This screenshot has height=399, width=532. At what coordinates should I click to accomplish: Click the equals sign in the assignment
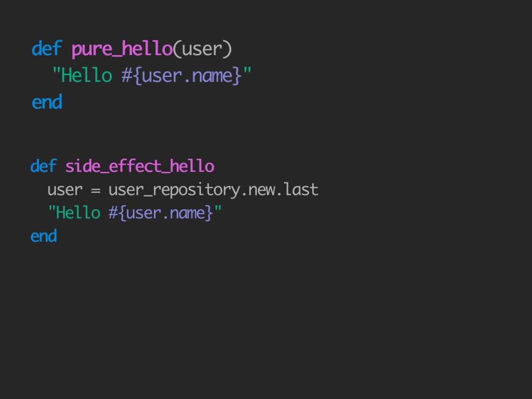(95, 191)
